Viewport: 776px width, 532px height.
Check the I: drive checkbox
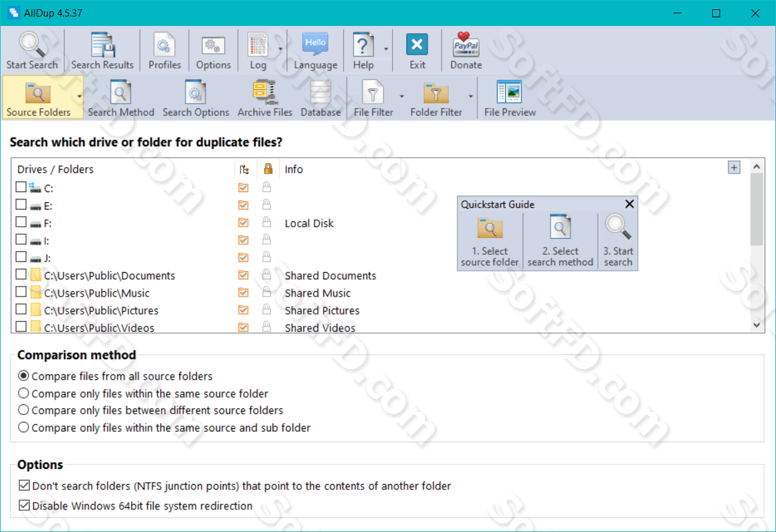click(x=21, y=239)
